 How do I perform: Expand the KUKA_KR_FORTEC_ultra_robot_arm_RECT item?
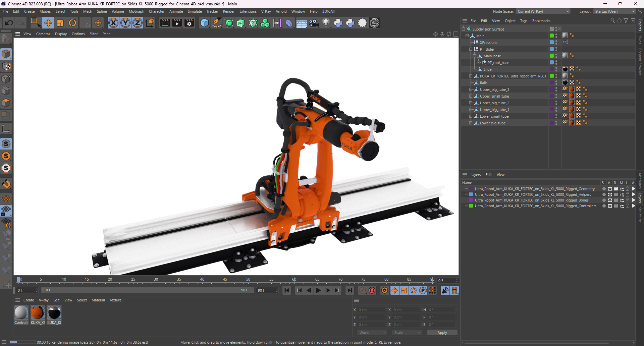[471, 76]
